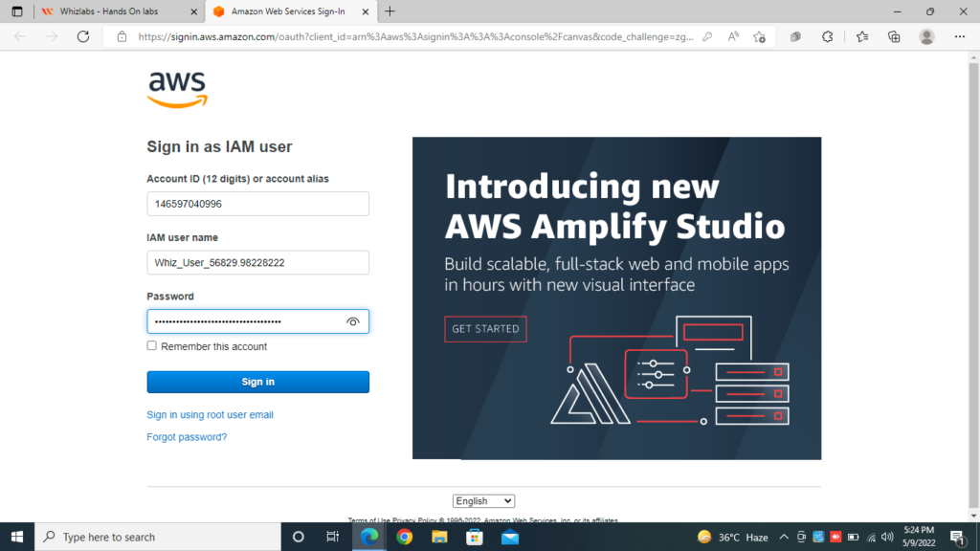Select Sign in using root user email
Screen dimensions: 980x551
[210, 414]
